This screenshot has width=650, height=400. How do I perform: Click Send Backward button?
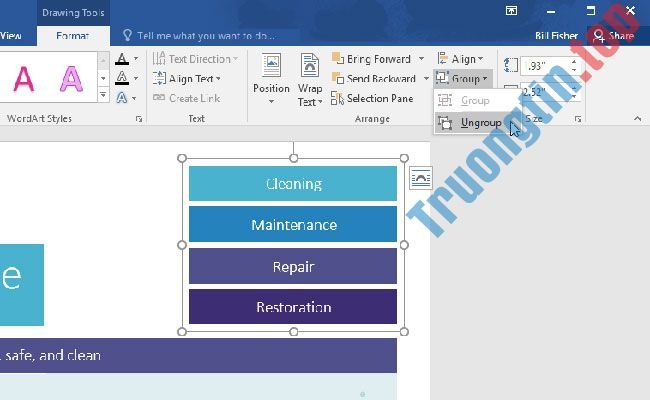tap(374, 78)
